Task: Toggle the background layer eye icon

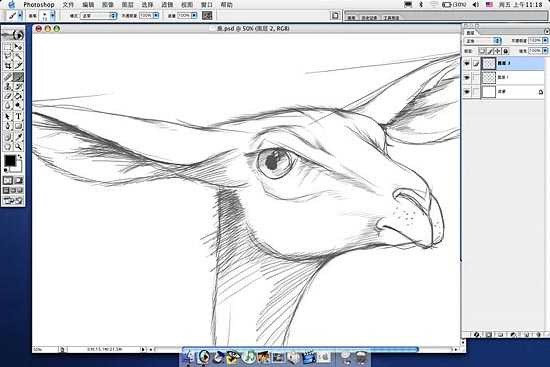Action: [x=467, y=92]
